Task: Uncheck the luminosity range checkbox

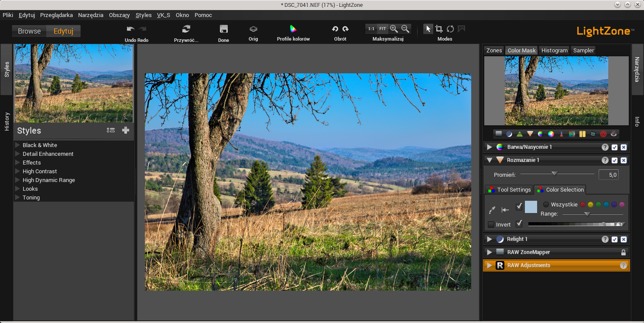Action: click(x=519, y=223)
